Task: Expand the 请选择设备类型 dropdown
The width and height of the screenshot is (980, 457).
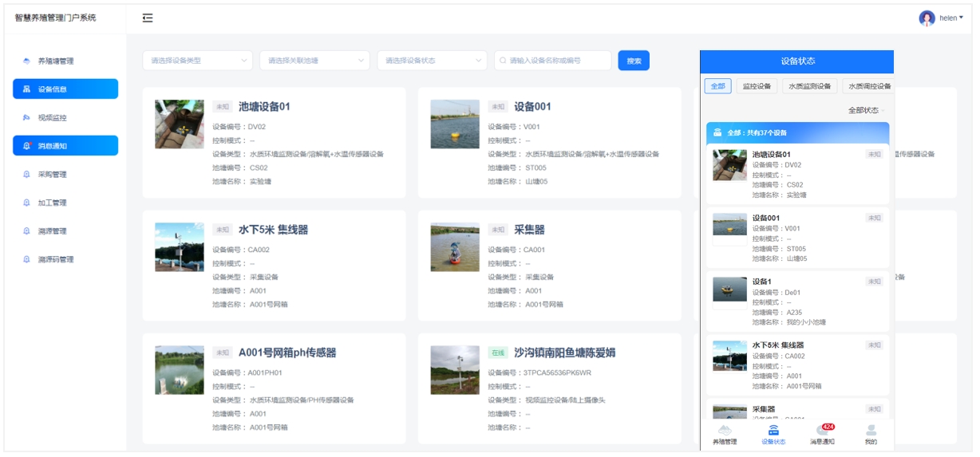Action: pyautogui.click(x=198, y=61)
